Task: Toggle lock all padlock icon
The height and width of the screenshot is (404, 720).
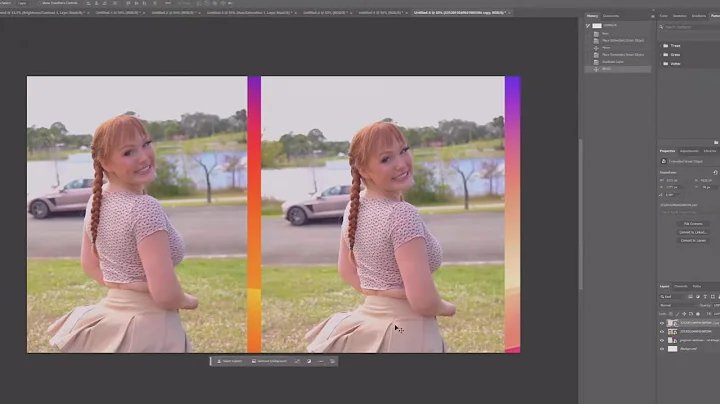Action: [x=698, y=314]
